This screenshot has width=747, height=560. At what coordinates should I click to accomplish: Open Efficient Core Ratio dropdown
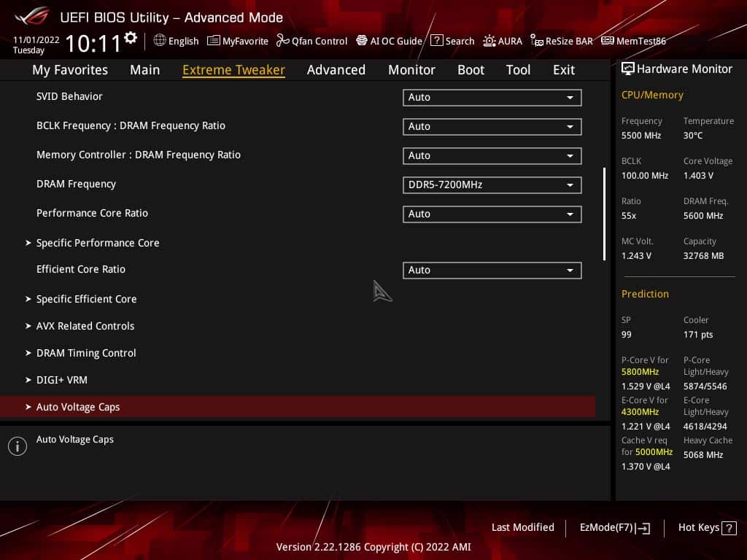point(492,270)
